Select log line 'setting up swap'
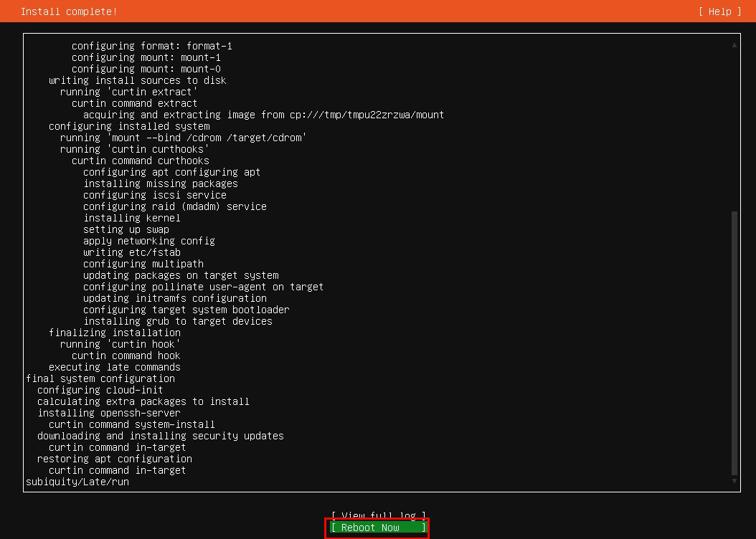 (x=126, y=230)
